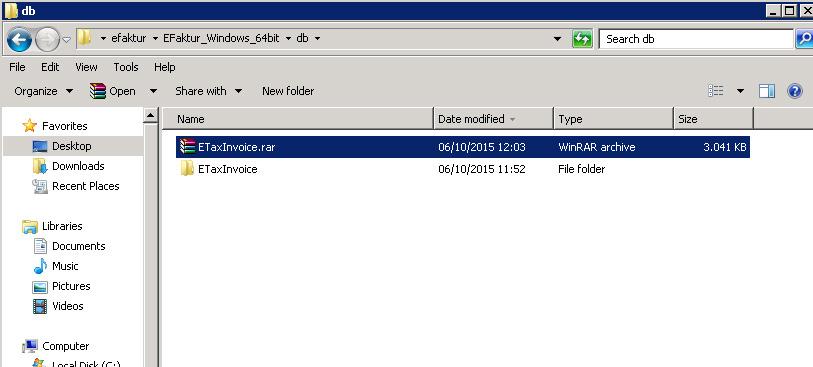The height and width of the screenshot is (367, 813).
Task: Open the View menu
Action: point(86,67)
